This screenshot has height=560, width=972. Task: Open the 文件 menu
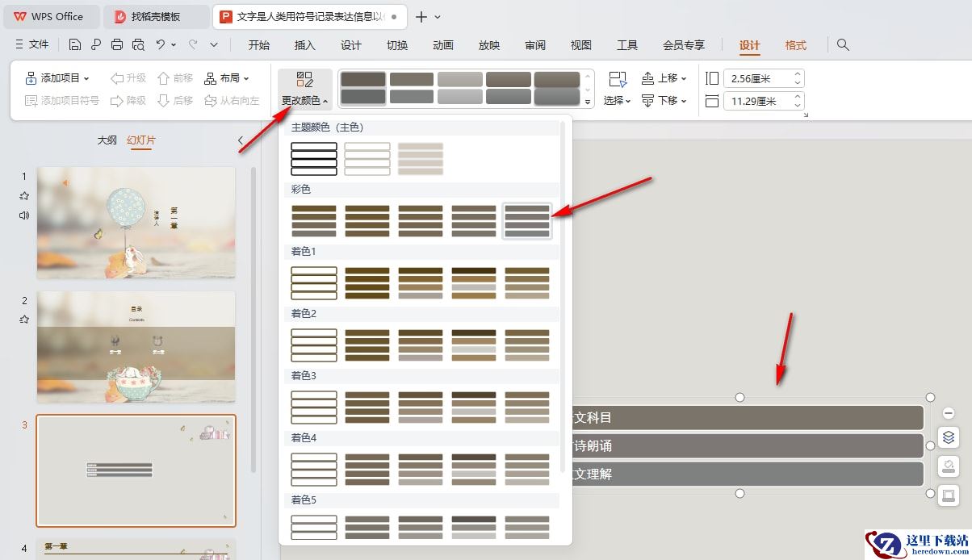pyautogui.click(x=32, y=45)
